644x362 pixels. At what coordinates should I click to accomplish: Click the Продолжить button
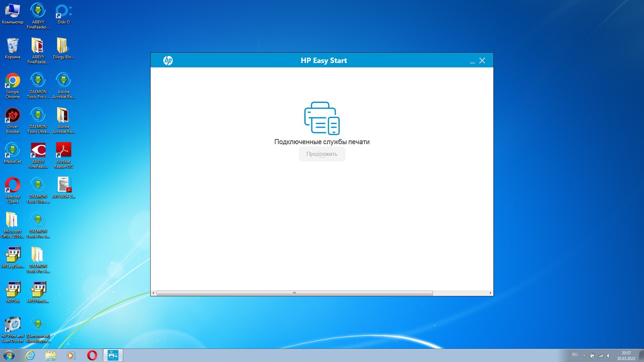[322, 154]
